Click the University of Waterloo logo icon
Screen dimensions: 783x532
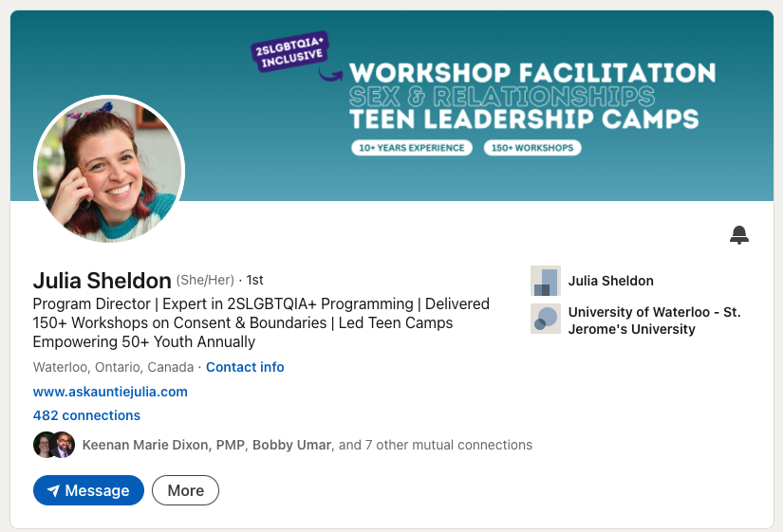[545, 320]
